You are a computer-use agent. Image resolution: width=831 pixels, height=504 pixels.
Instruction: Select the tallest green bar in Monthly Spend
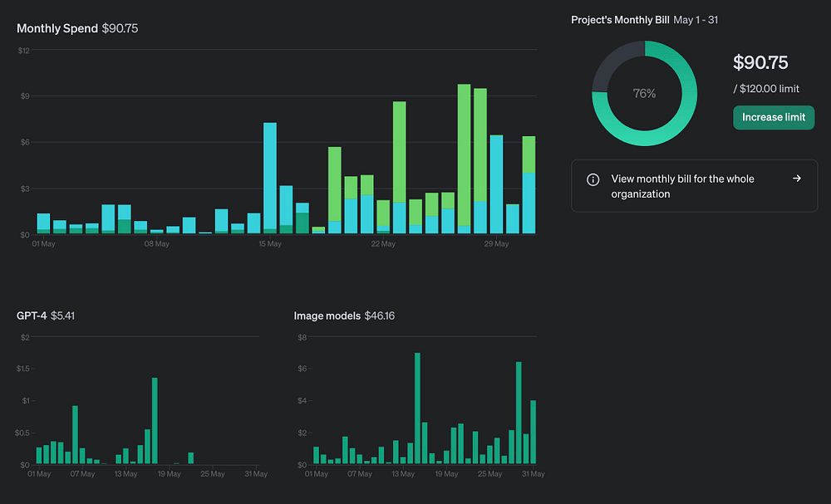click(x=464, y=159)
